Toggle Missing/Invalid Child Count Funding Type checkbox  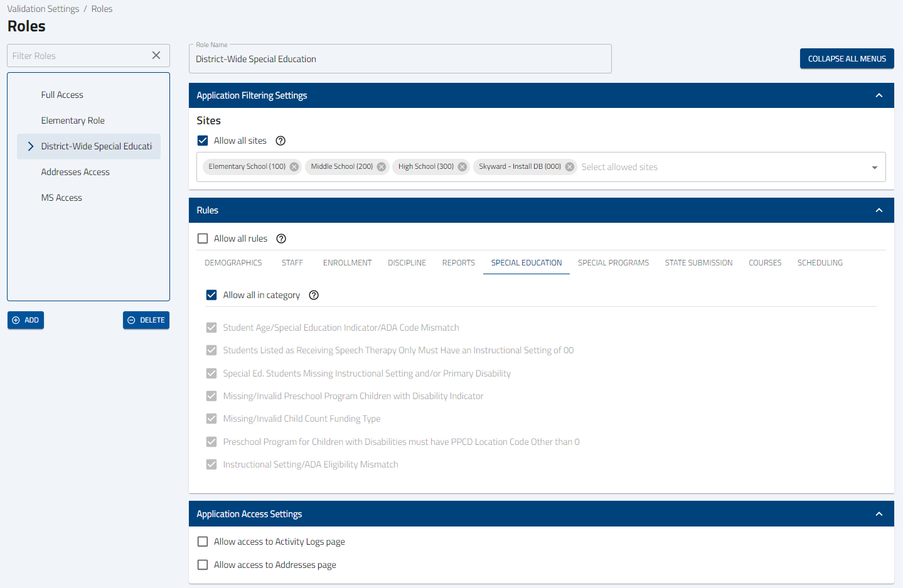pos(211,419)
